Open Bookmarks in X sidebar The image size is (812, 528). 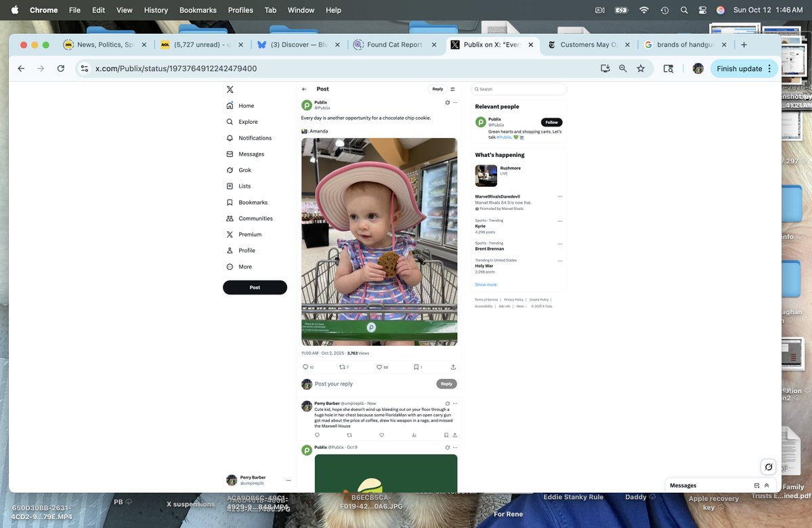click(x=247, y=202)
